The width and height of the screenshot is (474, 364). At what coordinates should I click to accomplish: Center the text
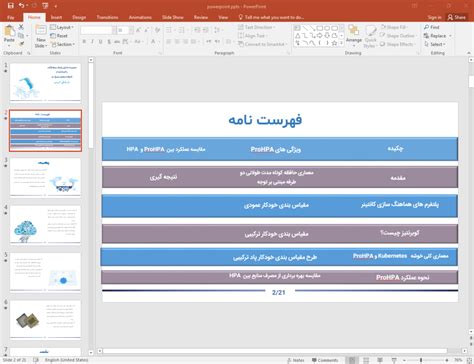(x=177, y=42)
